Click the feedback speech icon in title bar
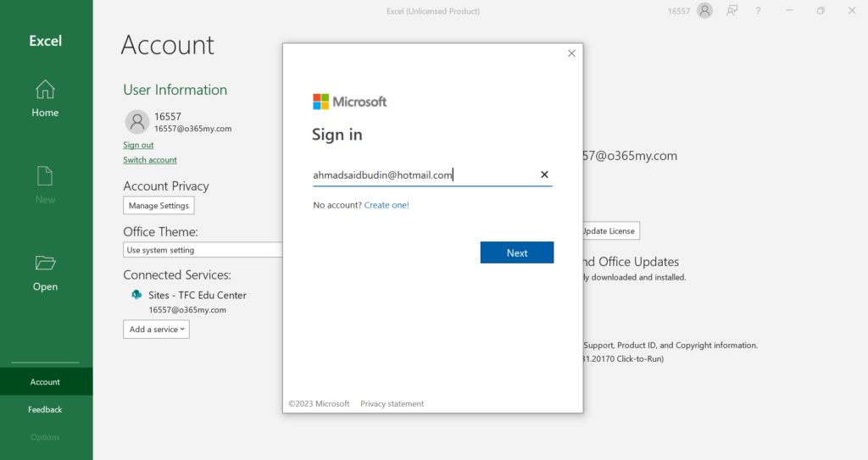The width and height of the screenshot is (868, 460). (x=732, y=10)
